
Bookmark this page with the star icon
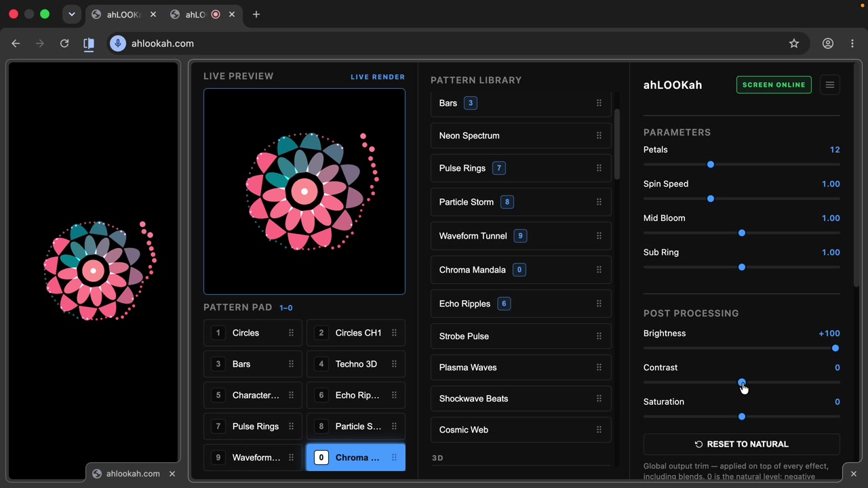(x=794, y=43)
